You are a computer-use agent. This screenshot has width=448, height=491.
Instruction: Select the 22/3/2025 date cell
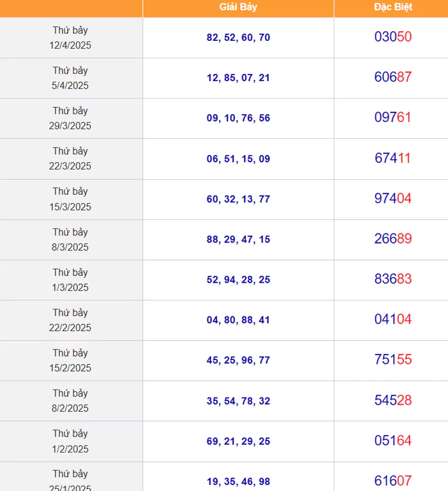[70, 159]
